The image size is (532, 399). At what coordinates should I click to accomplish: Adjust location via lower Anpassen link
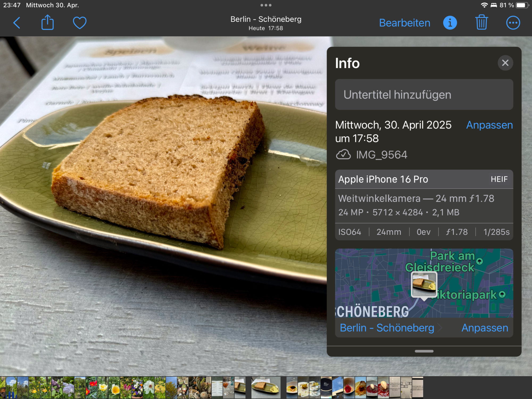pyautogui.click(x=485, y=328)
